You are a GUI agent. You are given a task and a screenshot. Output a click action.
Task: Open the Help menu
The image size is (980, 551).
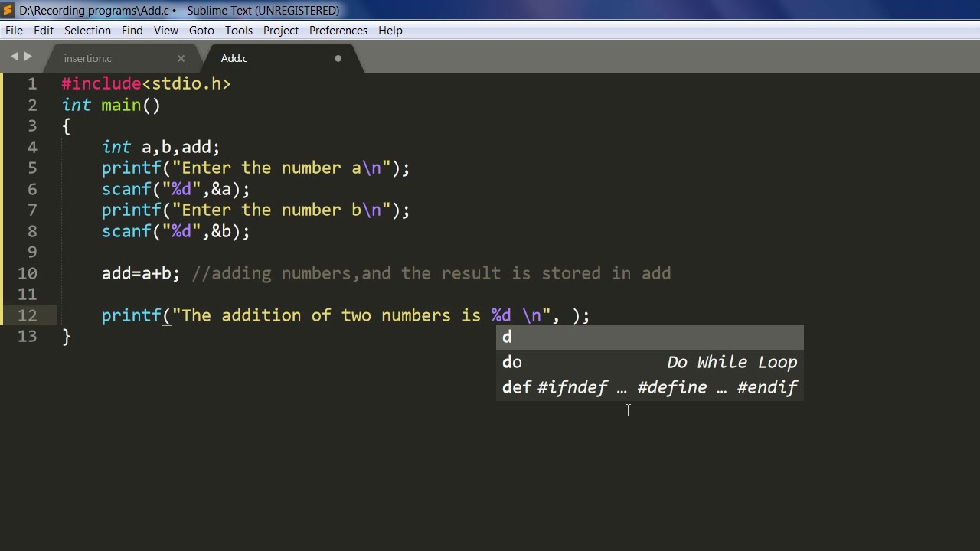click(x=390, y=31)
